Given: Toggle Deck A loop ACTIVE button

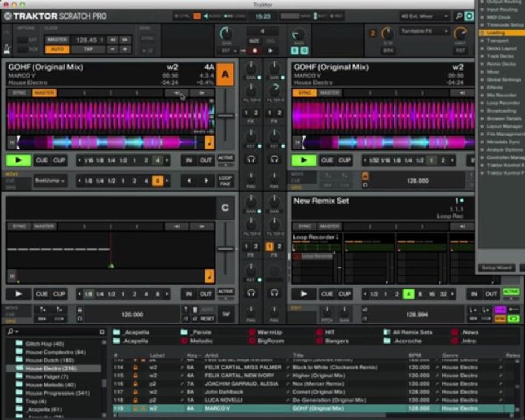Looking at the screenshot, I should pyautogui.click(x=225, y=157).
